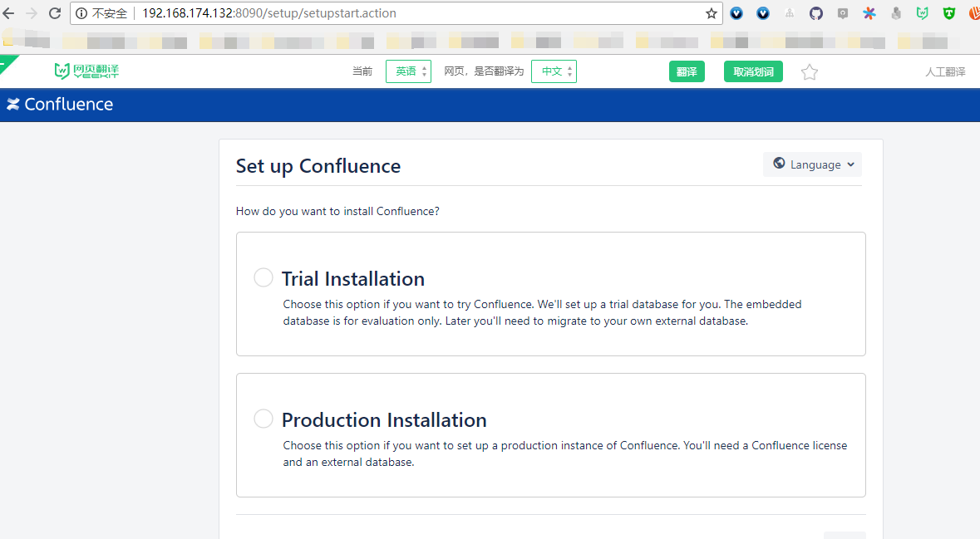Click the browser forward arrow

pyautogui.click(x=32, y=13)
